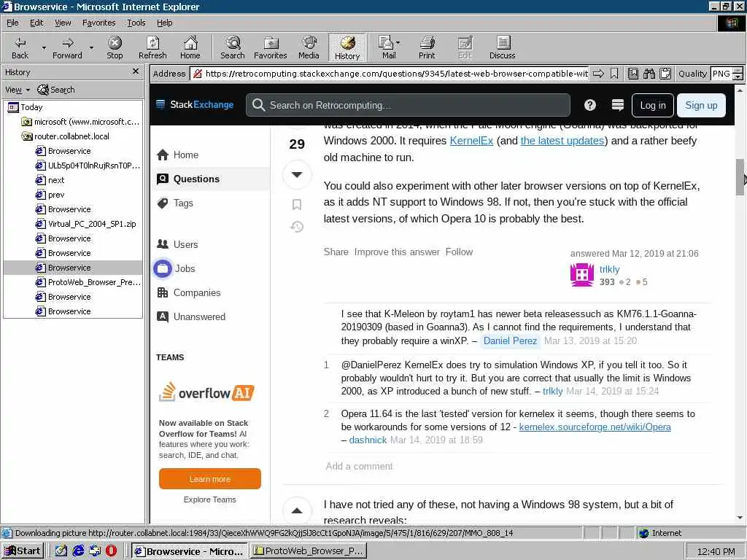Image resolution: width=747 pixels, height=560 pixels.
Task: Open the Discuss toolbar button
Action: tap(502, 47)
